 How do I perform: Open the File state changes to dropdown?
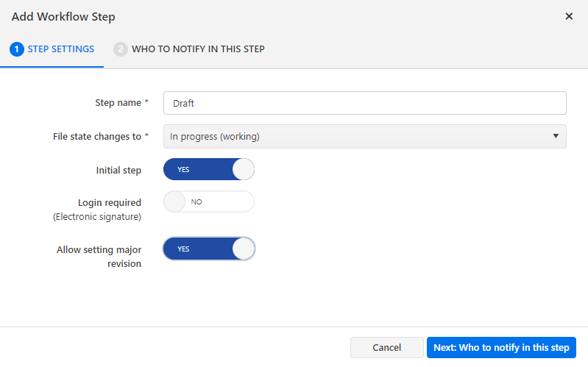click(364, 136)
